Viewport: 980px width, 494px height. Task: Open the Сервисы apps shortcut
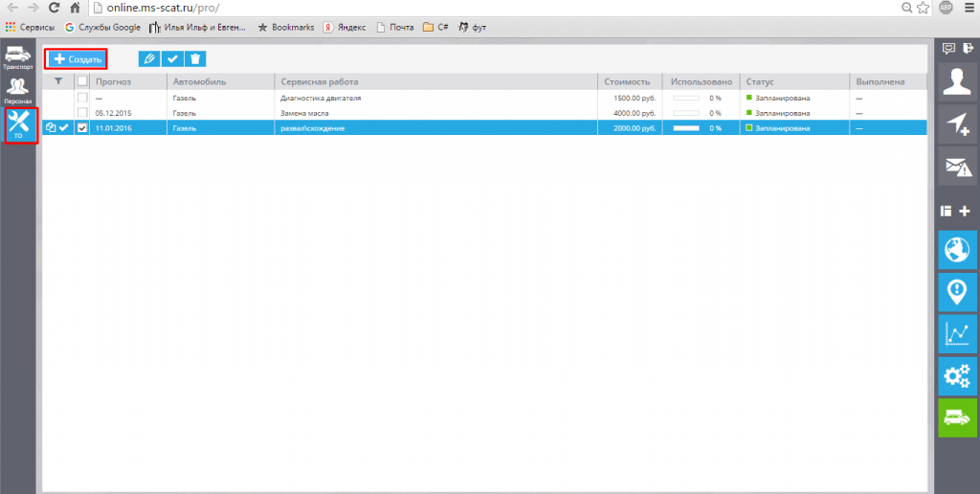pos(30,28)
